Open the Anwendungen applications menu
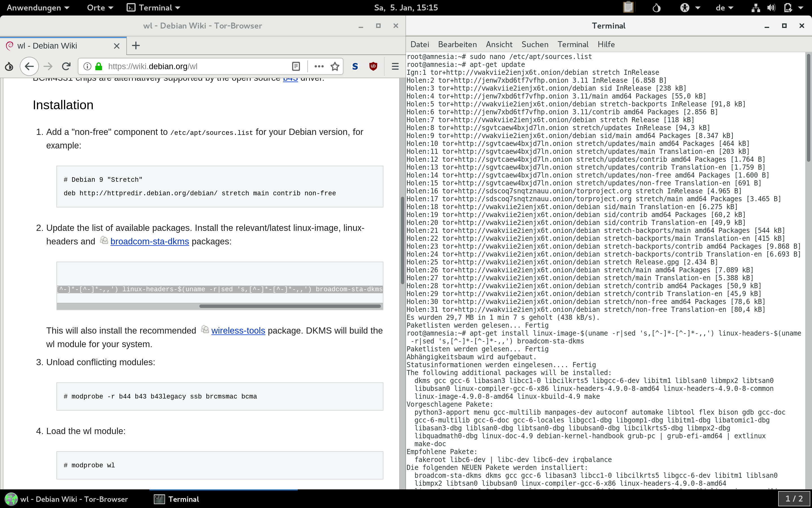This screenshot has height=508, width=812. [x=38, y=7]
